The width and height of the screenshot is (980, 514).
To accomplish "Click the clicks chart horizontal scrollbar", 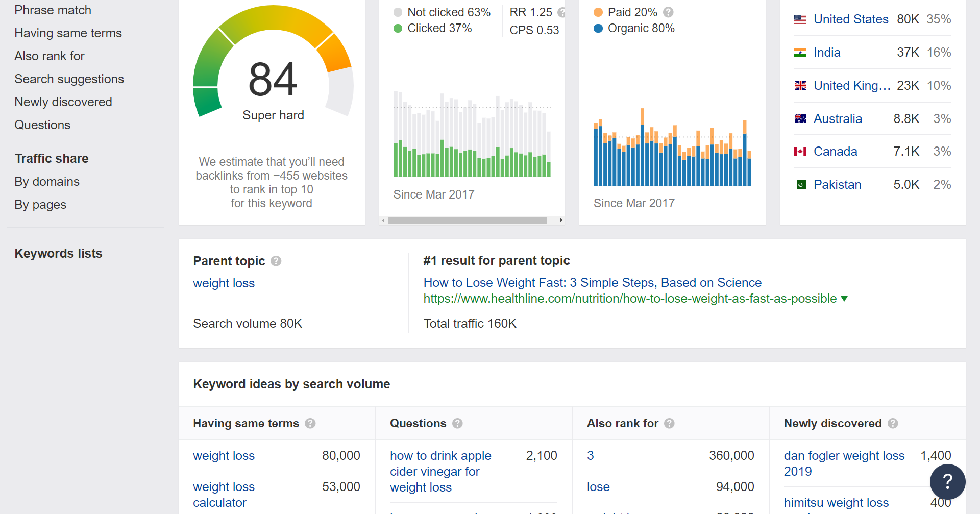I will point(467,221).
